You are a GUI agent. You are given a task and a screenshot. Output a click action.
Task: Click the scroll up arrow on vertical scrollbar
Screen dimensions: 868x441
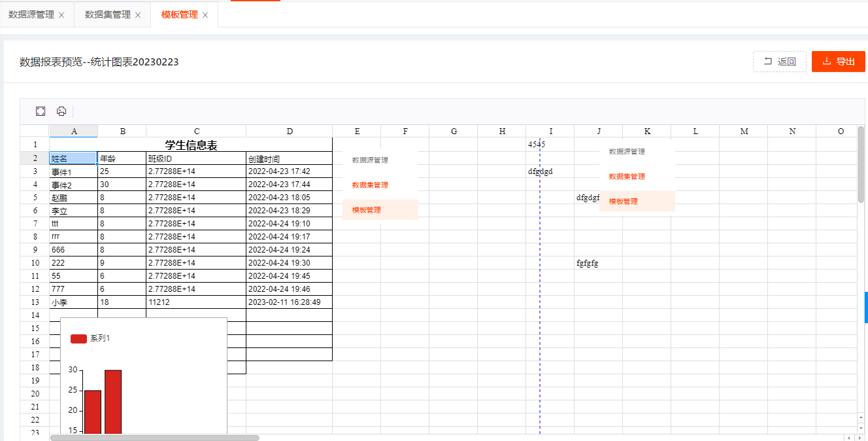(x=861, y=417)
